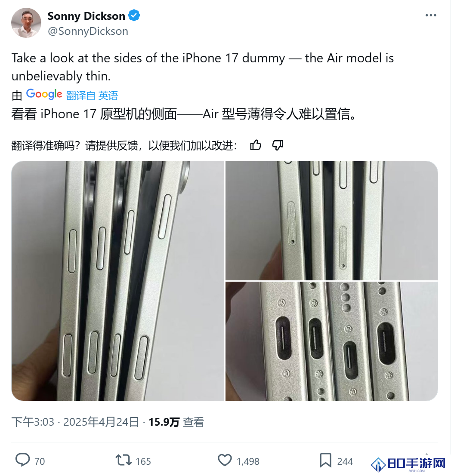Screen dimensions: 451x476
Task: Open the left photo of phone side buttons
Action: [x=118, y=281]
